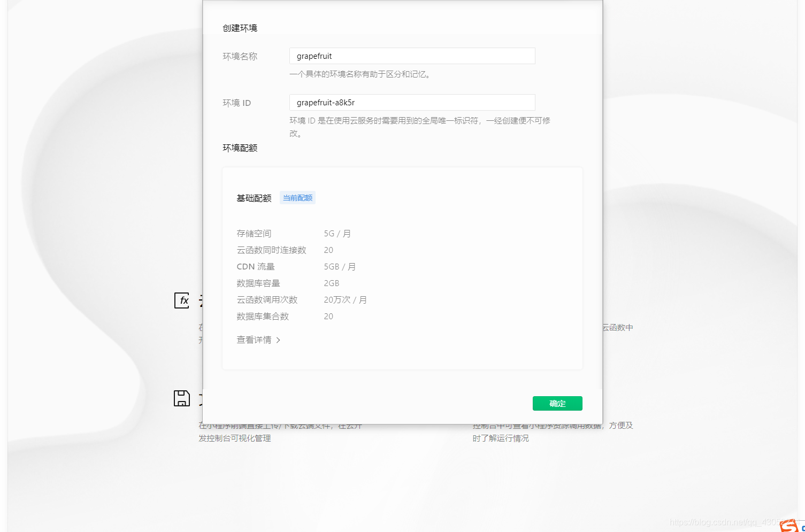Click the 环境 ID input field grapefruit-a8k5r
Image resolution: width=805 pixels, height=532 pixels.
[412, 103]
